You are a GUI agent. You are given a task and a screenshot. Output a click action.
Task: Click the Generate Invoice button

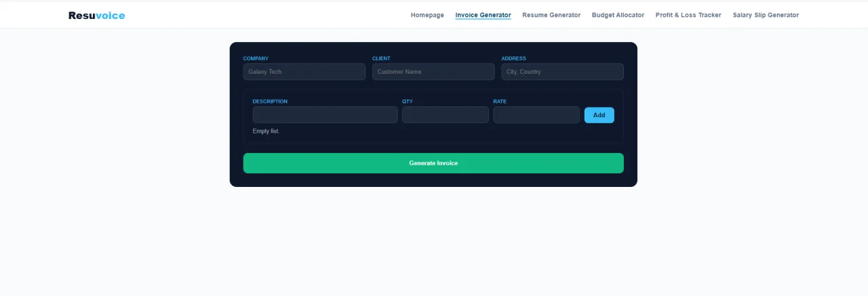[x=433, y=163]
